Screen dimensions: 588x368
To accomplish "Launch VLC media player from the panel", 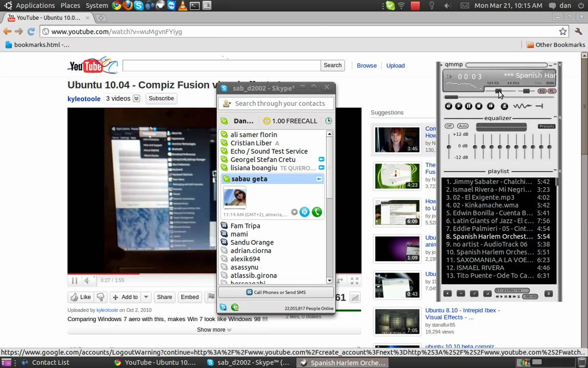I will coord(183,5).
